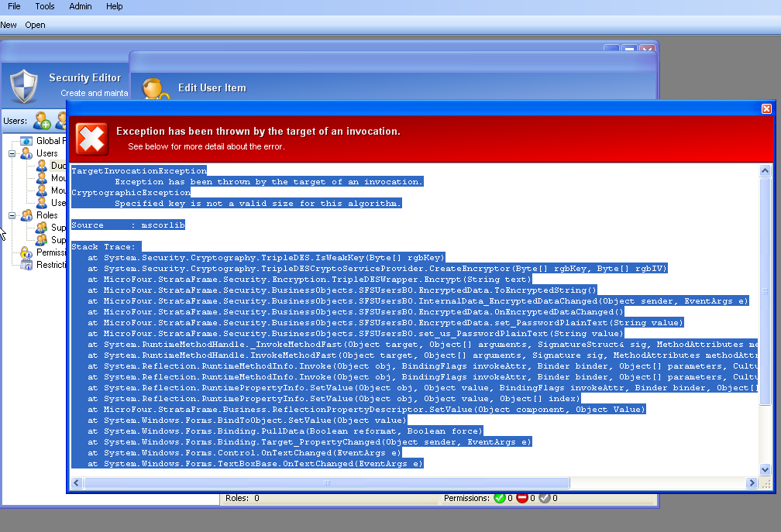Click the add user icon in toolbar
Screen dimensions: 781x532
click(41, 121)
